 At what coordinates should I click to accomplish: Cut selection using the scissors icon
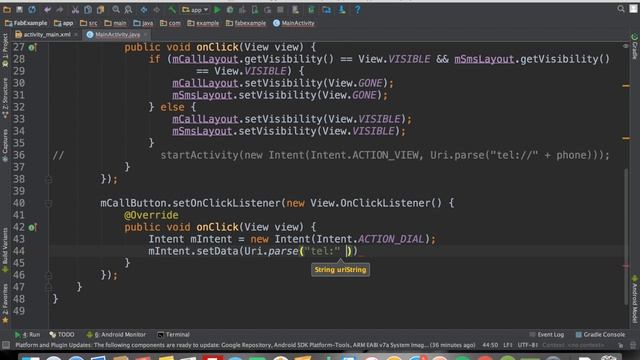[x=75, y=9]
